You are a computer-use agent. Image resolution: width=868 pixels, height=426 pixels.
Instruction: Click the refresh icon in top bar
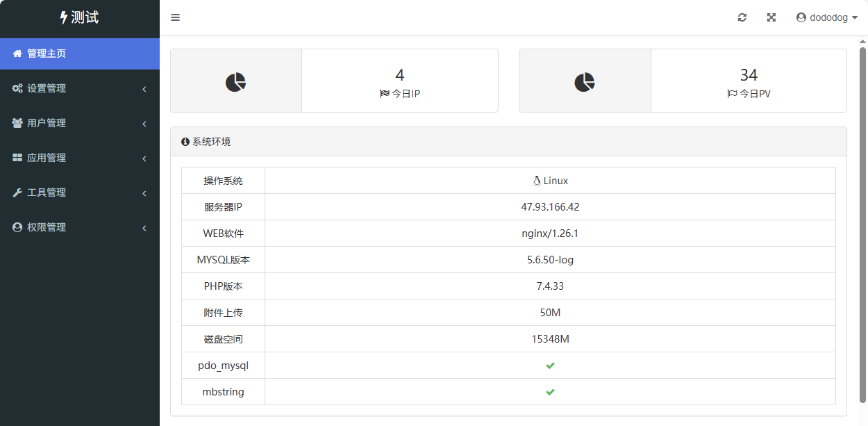(742, 17)
